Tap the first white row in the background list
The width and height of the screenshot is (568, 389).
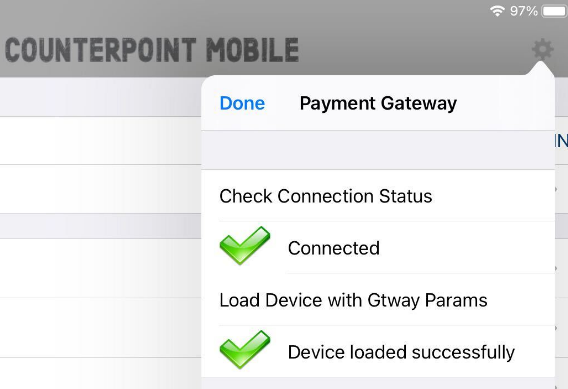tap(100, 141)
